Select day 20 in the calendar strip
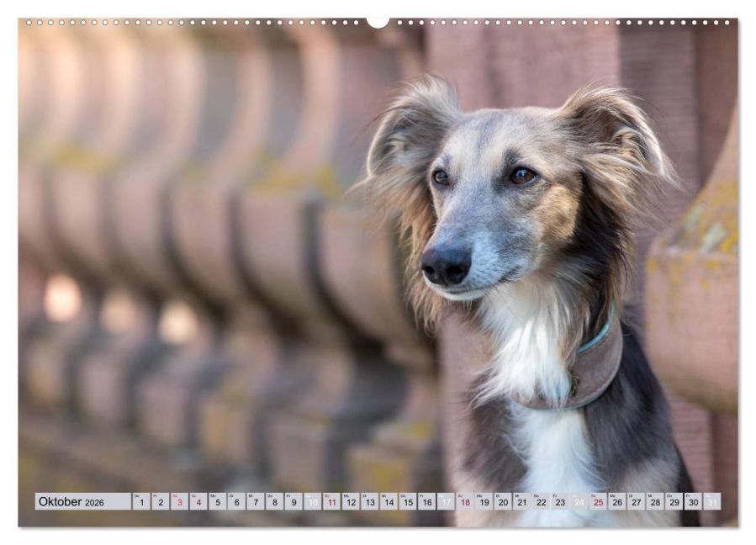Viewport: 756px width, 545px height. pos(503,501)
